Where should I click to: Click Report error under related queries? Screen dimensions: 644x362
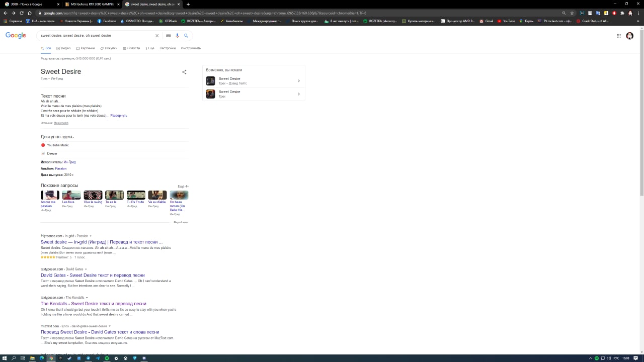click(x=181, y=222)
